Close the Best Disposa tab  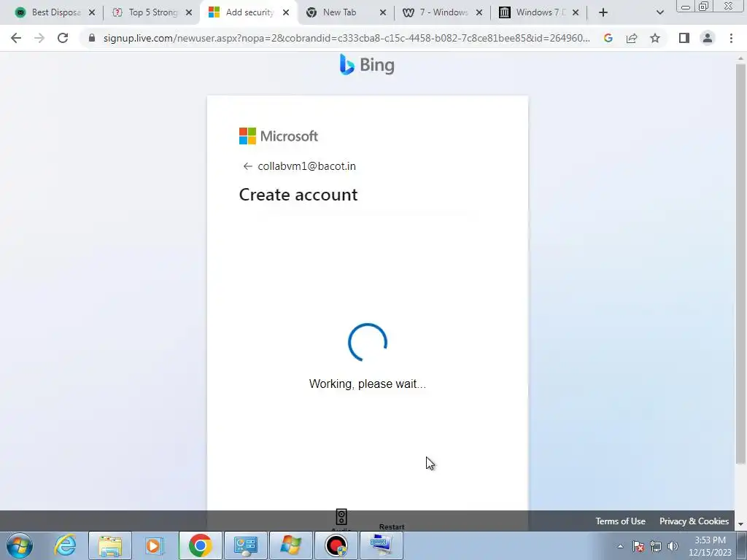coord(92,12)
